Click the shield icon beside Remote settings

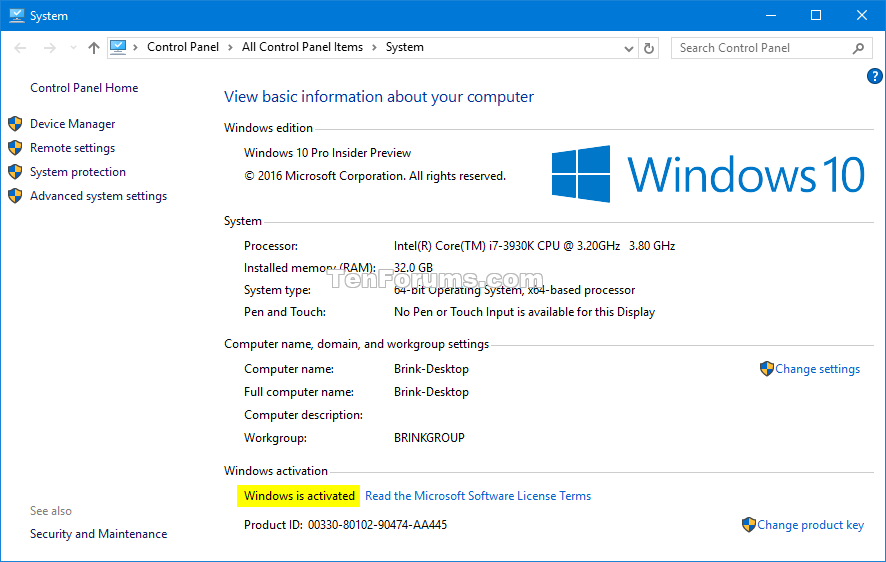pyautogui.click(x=15, y=148)
